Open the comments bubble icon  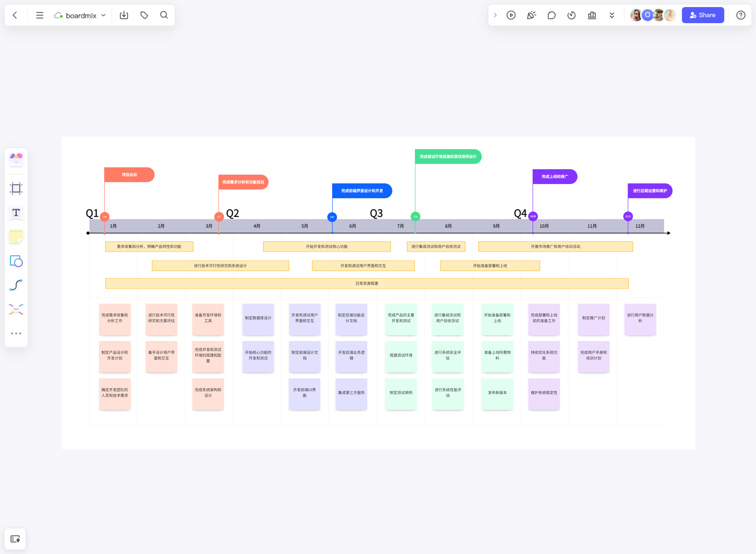tap(551, 15)
